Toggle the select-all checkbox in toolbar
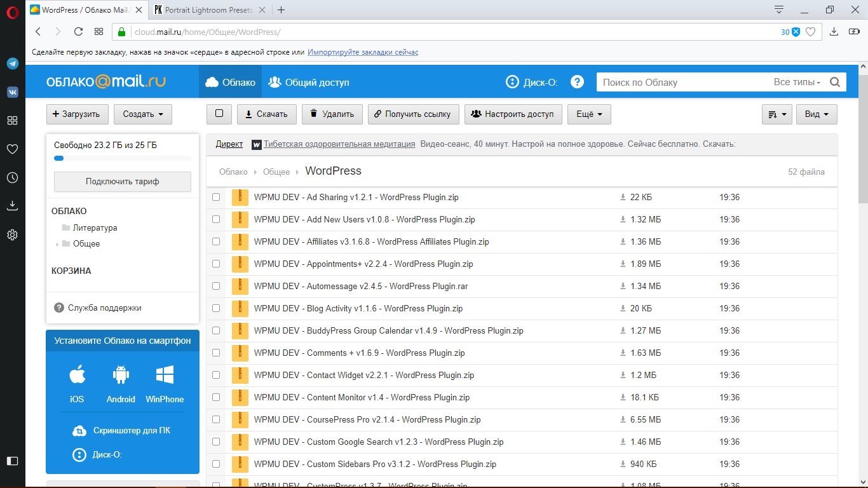This screenshot has height=488, width=868. [219, 114]
